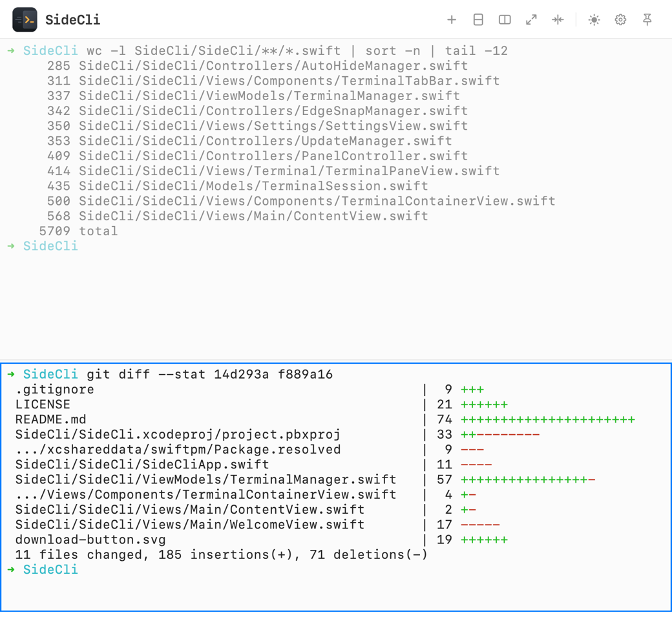Select the 500 TerminalContainerView.swift line
Screen dimensions: 672x619
click(x=301, y=201)
